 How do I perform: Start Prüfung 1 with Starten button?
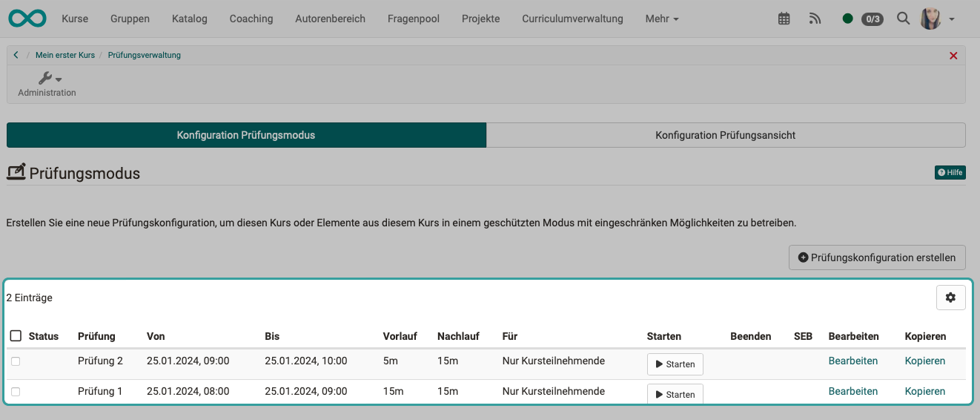point(675,394)
